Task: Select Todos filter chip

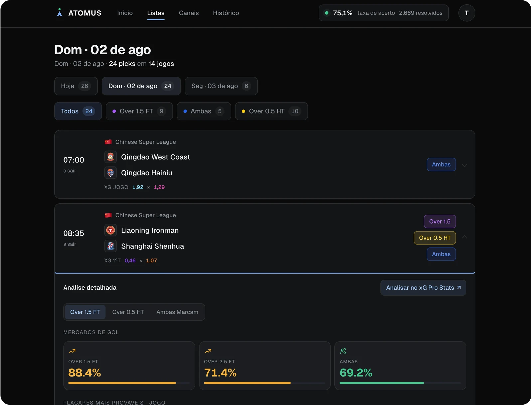Action: pyautogui.click(x=78, y=111)
